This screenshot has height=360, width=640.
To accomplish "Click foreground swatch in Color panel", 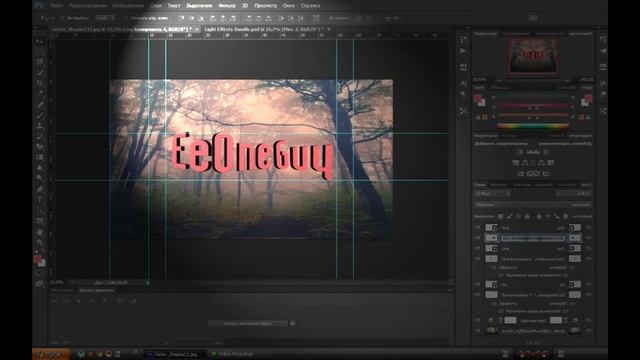I will point(477,98).
